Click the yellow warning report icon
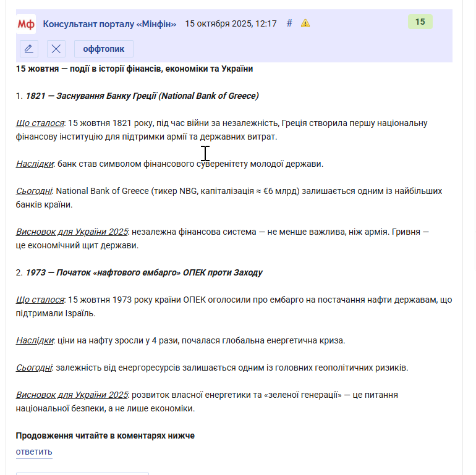This screenshot has width=476, height=475. tap(305, 23)
